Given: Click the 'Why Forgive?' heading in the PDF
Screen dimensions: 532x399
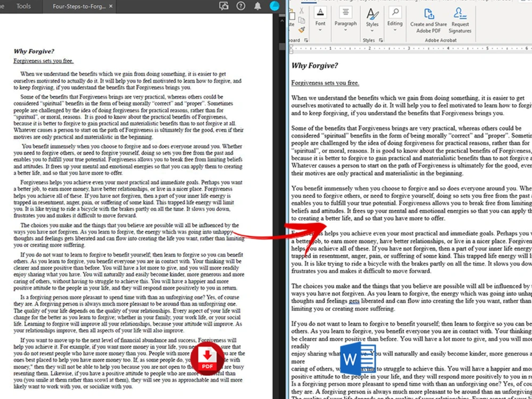Looking at the screenshot, I should [34, 52].
